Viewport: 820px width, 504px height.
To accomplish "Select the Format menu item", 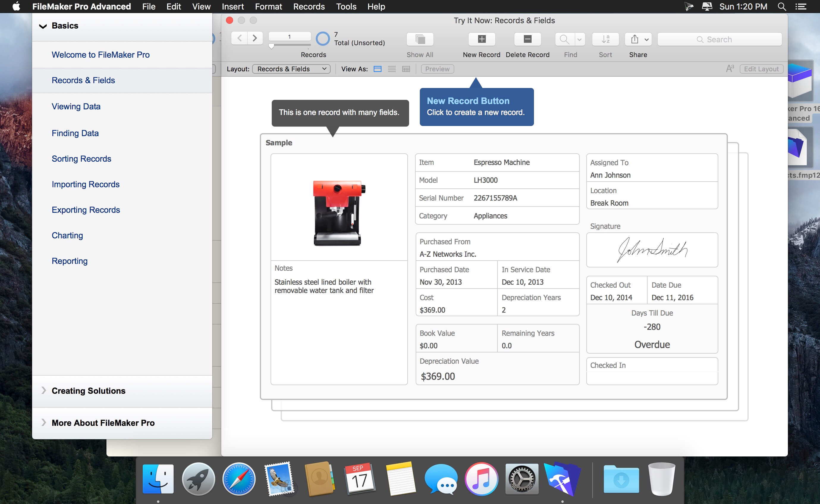I will [268, 7].
